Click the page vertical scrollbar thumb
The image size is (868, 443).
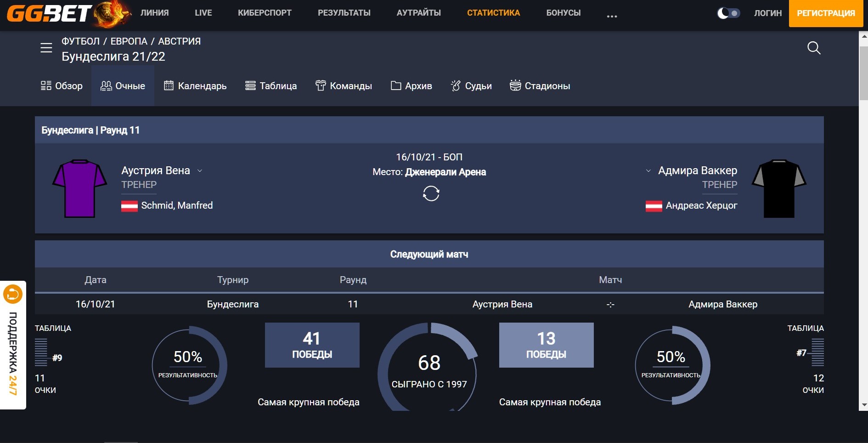point(863,73)
